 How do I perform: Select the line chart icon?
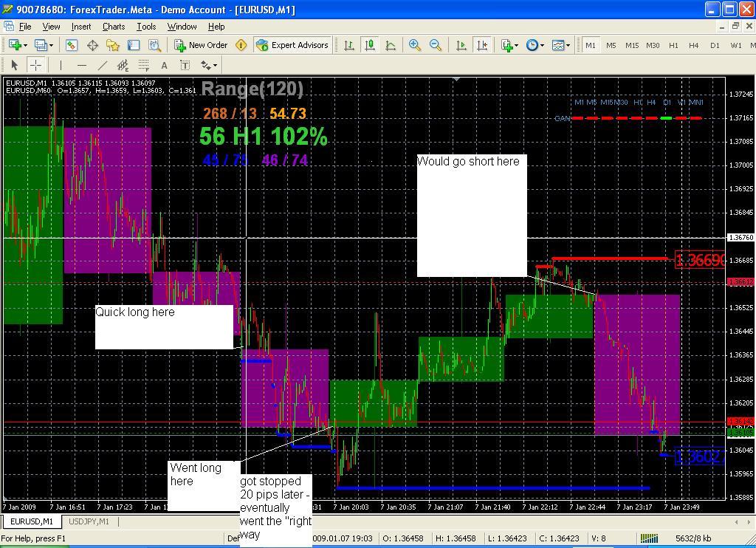coord(391,45)
